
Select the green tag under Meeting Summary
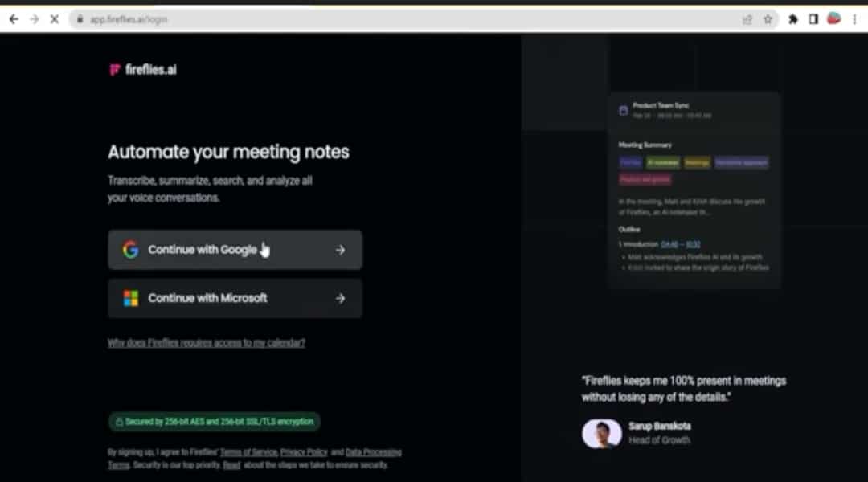click(x=662, y=163)
